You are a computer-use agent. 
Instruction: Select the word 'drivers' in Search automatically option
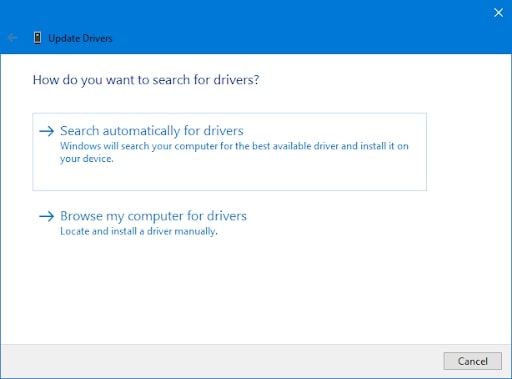tap(224, 131)
